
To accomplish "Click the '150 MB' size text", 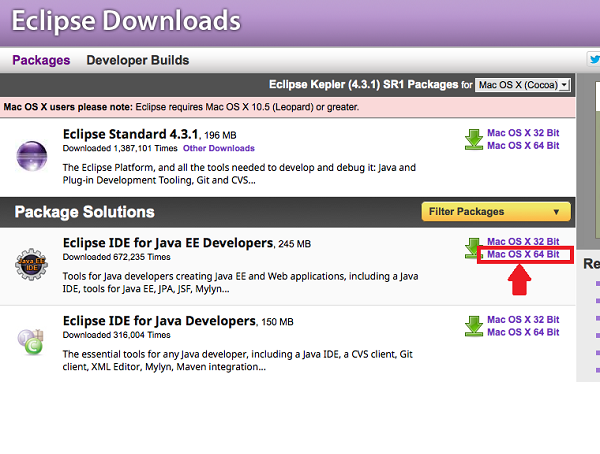I will click(277, 322).
